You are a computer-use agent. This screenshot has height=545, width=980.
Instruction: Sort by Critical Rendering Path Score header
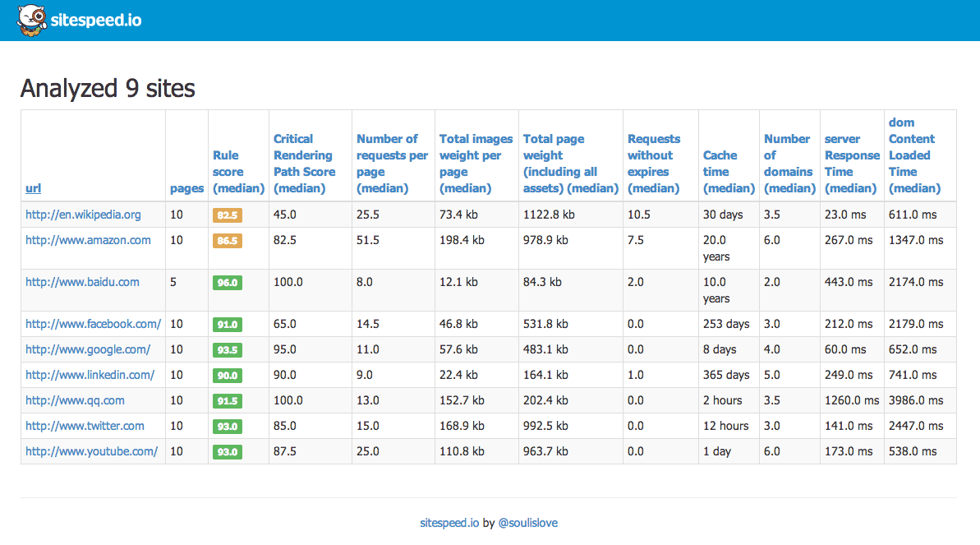(x=305, y=164)
